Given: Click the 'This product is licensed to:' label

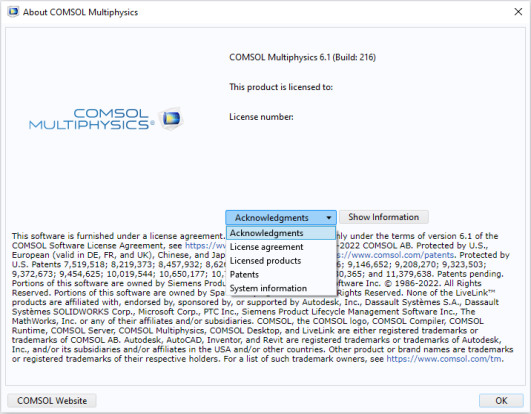Looking at the screenshot, I should point(281,87).
